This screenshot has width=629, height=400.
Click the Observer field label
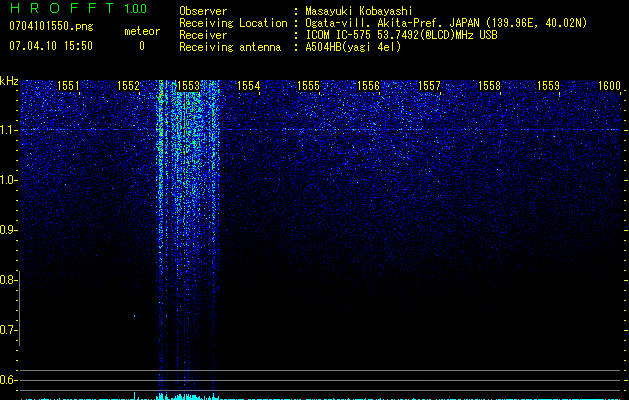203,11
